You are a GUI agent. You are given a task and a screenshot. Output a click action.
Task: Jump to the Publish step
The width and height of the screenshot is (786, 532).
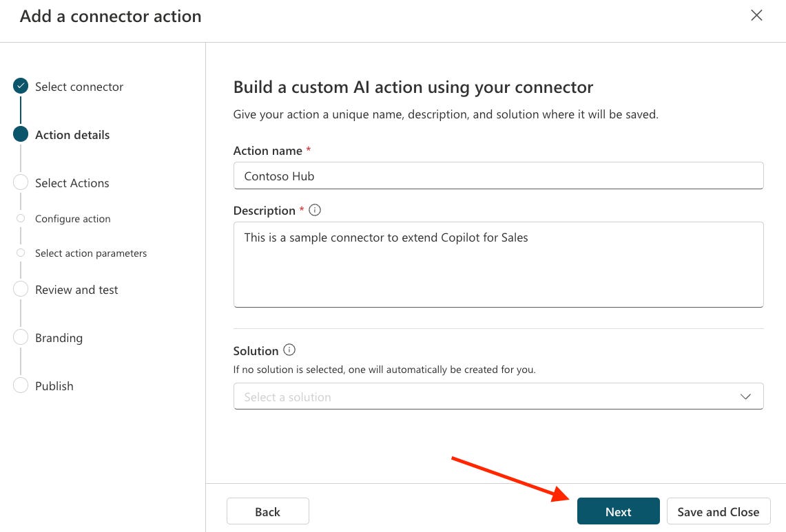54,385
